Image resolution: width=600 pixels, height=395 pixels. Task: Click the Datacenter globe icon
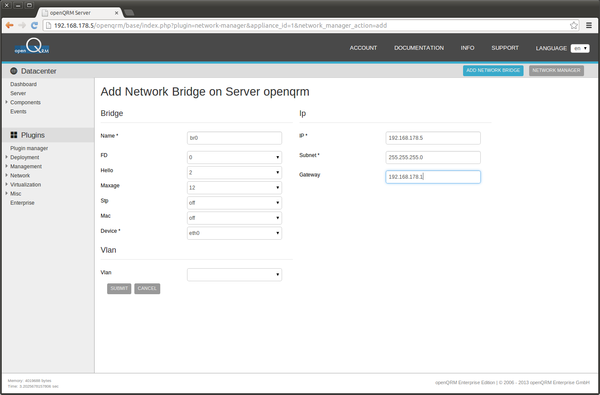coord(14,71)
